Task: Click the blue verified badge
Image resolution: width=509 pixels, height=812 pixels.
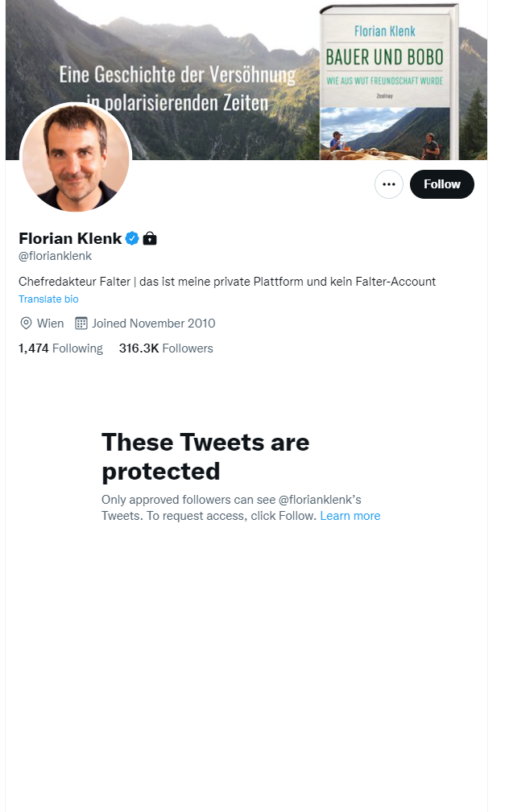Action: pyautogui.click(x=132, y=237)
